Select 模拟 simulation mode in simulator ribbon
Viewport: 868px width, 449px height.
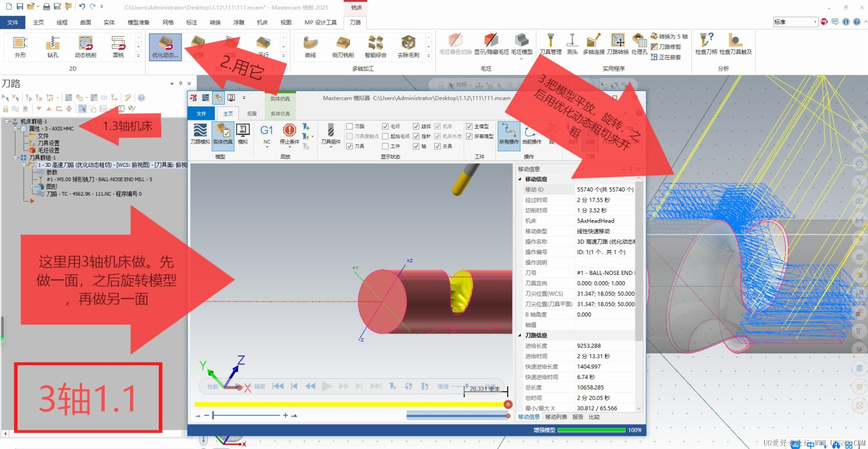[243, 134]
